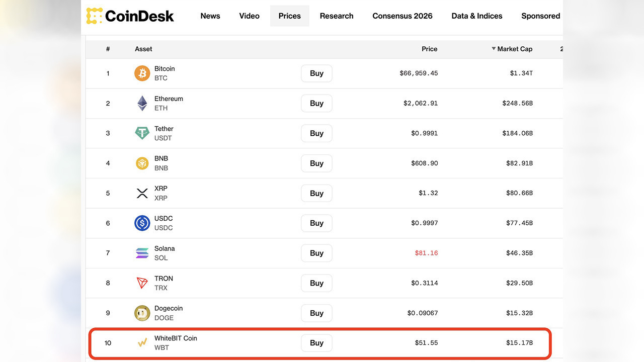Open the Research section
Viewport: 644px width, 362px height.
point(336,16)
